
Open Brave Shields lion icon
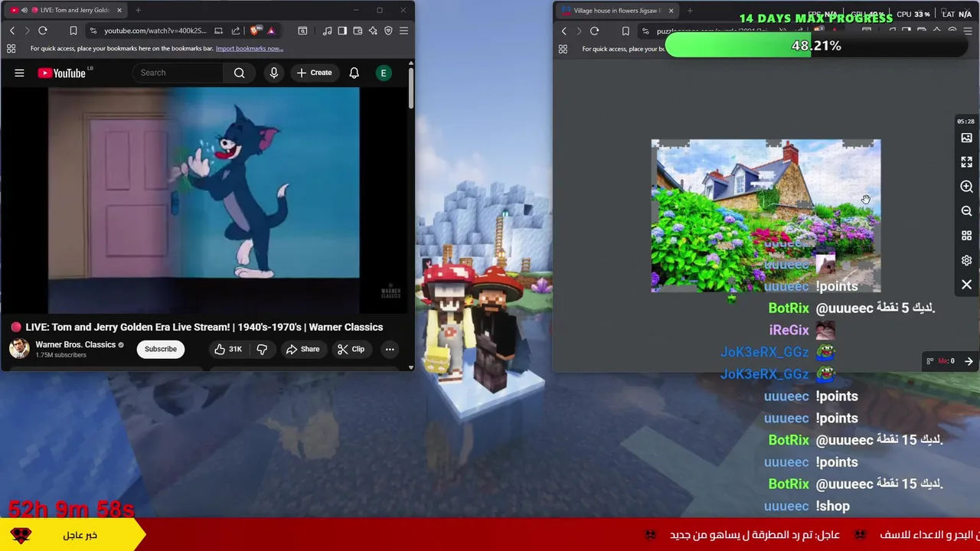pyautogui.click(x=255, y=31)
